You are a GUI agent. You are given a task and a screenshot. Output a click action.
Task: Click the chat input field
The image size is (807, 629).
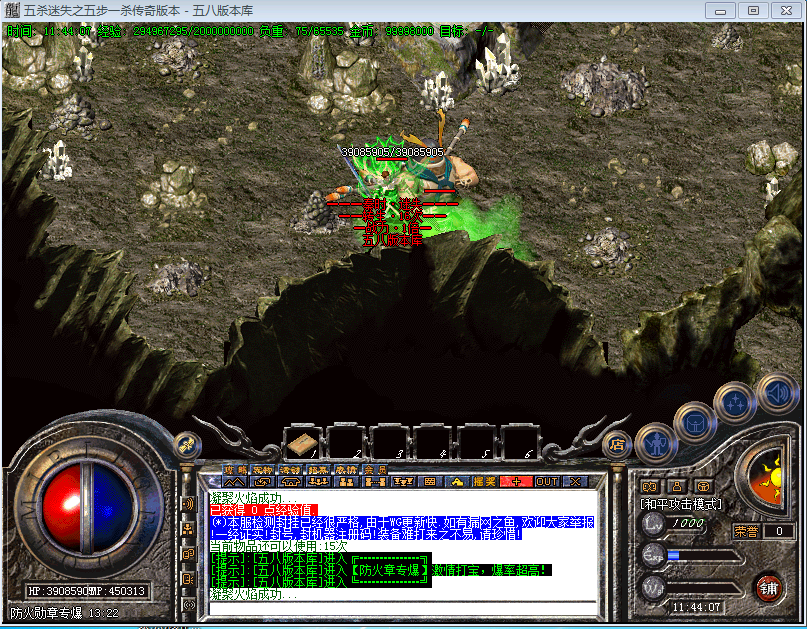click(402, 608)
